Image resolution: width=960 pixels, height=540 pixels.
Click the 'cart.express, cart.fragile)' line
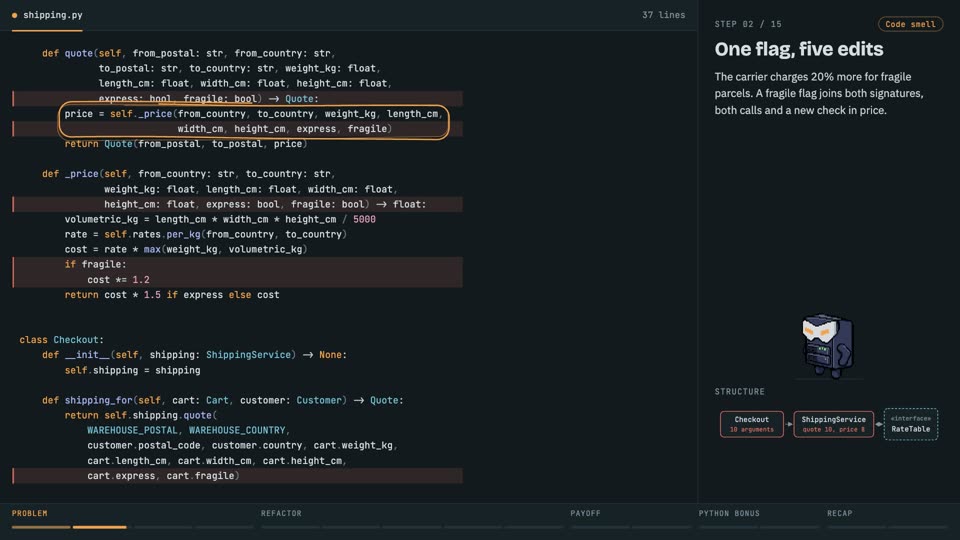click(x=163, y=476)
